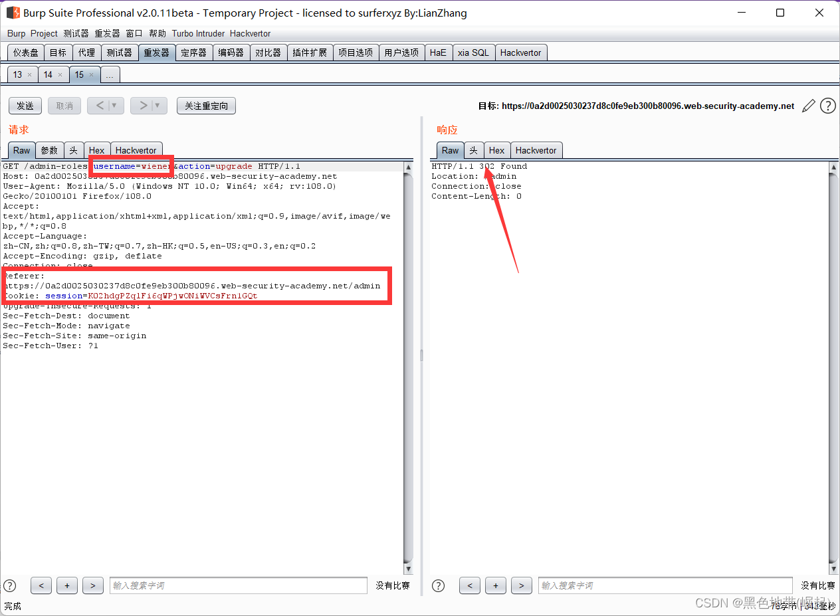840x616 pixels.
Task: Close repeater tab 13
Action: point(29,75)
